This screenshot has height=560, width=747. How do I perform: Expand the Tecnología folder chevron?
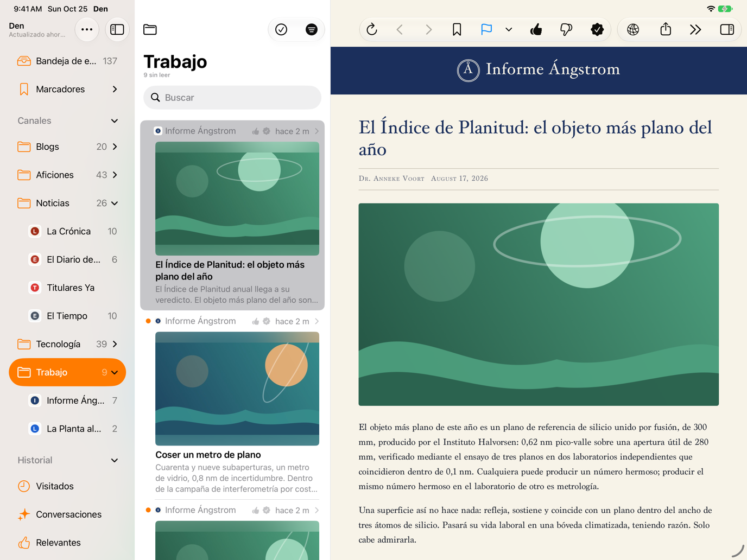115,344
